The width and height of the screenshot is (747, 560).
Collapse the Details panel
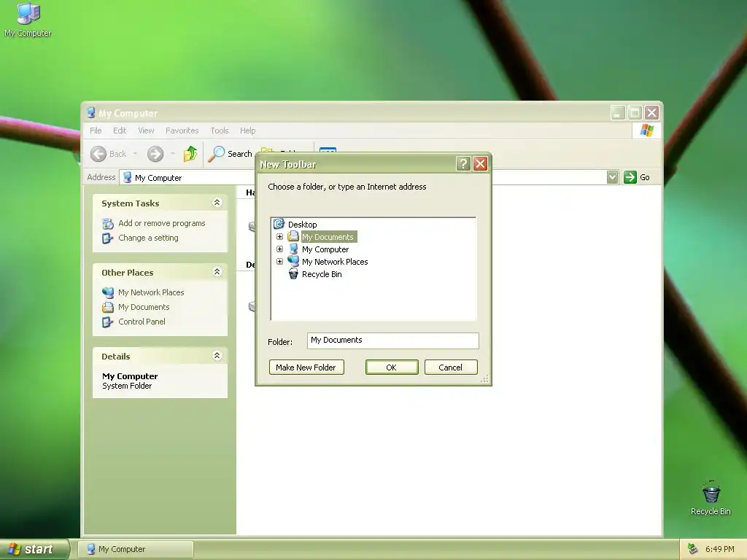(x=217, y=356)
